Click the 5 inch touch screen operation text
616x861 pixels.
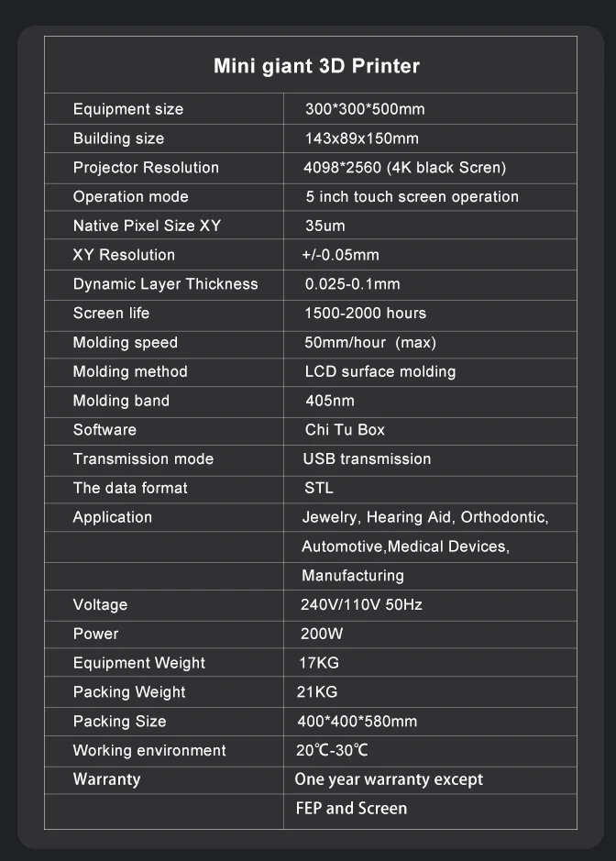point(412,197)
